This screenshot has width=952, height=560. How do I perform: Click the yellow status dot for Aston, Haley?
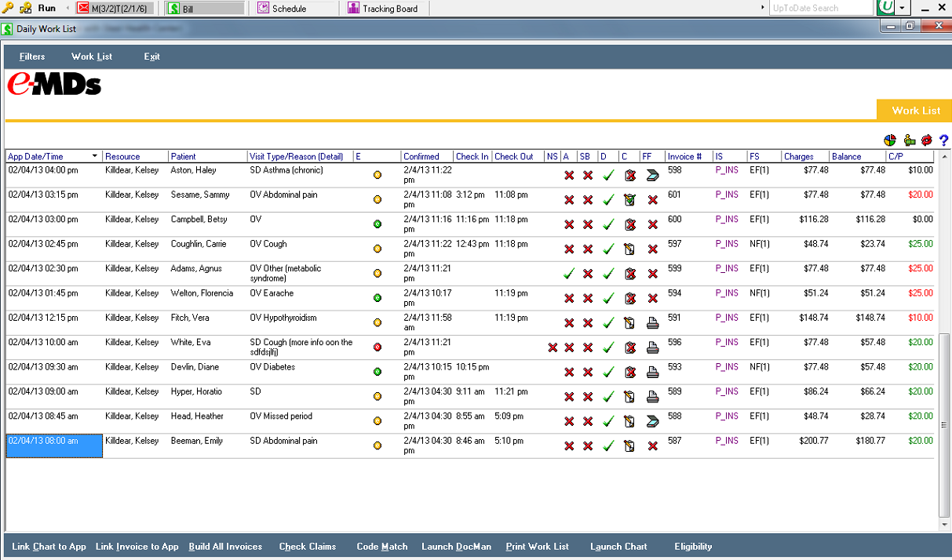point(378,175)
